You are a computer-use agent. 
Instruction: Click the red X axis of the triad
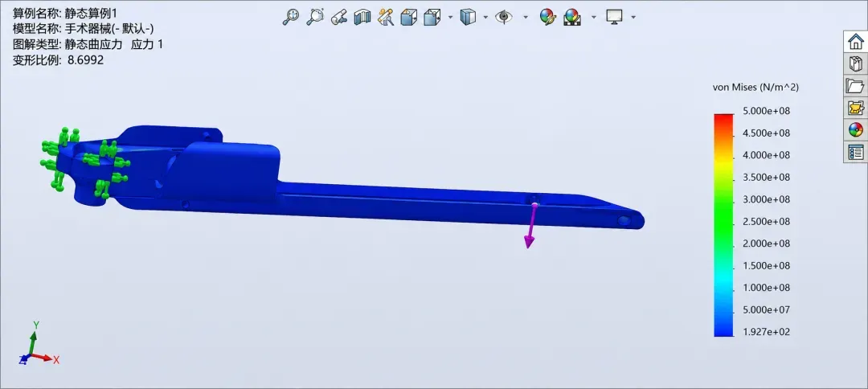pos(45,358)
